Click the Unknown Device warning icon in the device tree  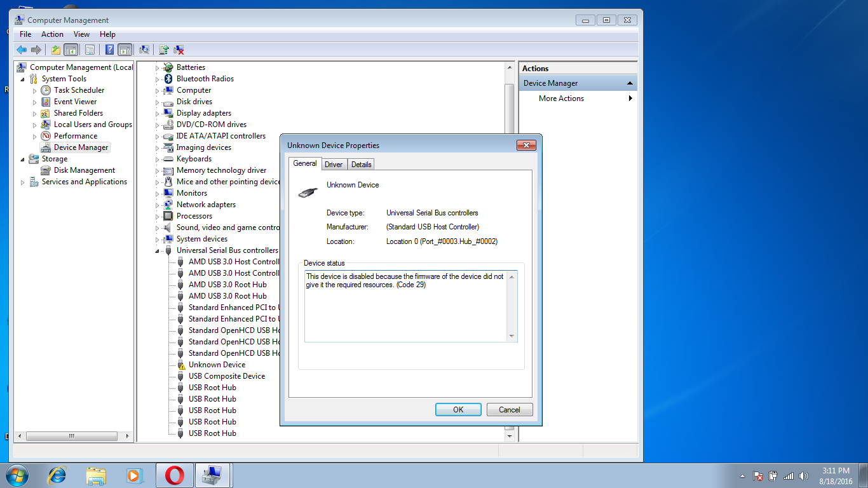(180, 365)
